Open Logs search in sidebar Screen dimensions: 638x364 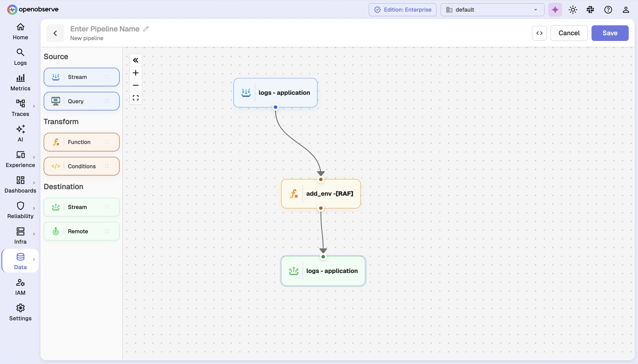click(20, 57)
